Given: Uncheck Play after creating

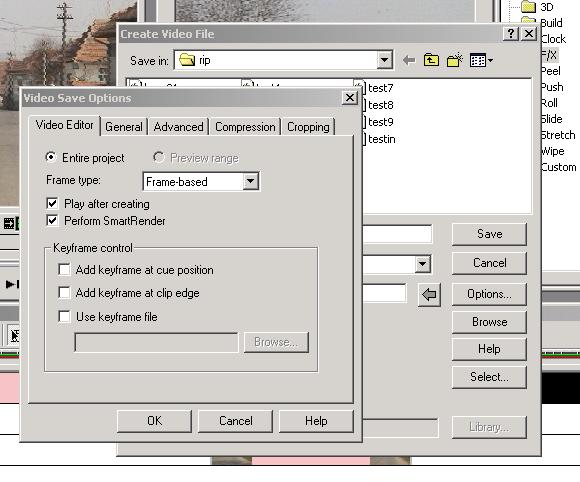Looking at the screenshot, I should coord(52,203).
